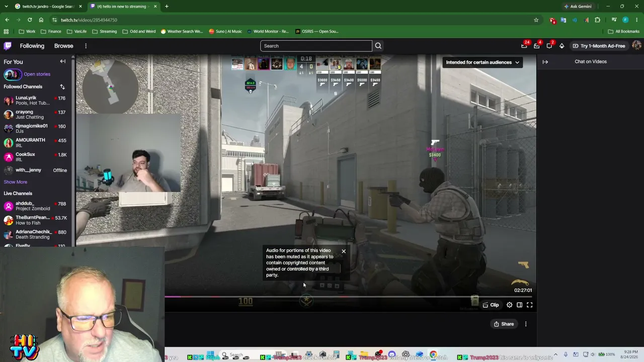Sort the Followed Channels list
Viewport: 644px width, 362px height.
tap(62, 86)
